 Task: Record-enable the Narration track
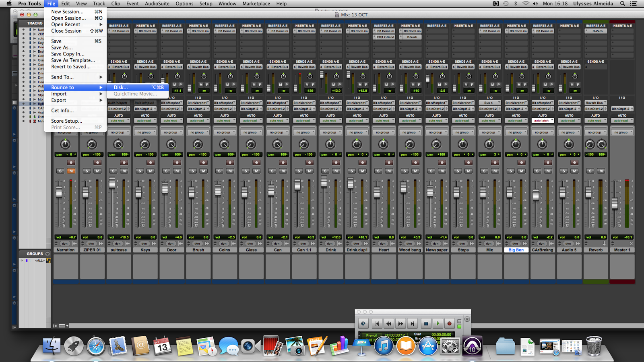pos(71,162)
